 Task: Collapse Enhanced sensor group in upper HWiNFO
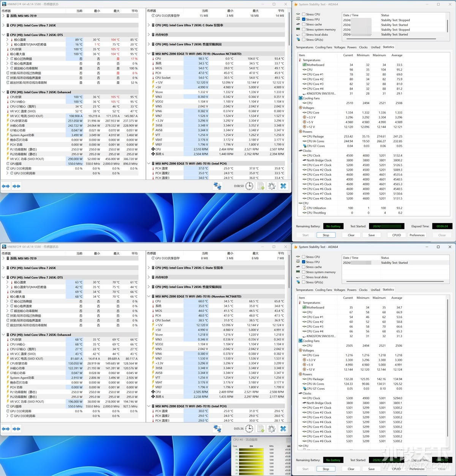[3, 92]
